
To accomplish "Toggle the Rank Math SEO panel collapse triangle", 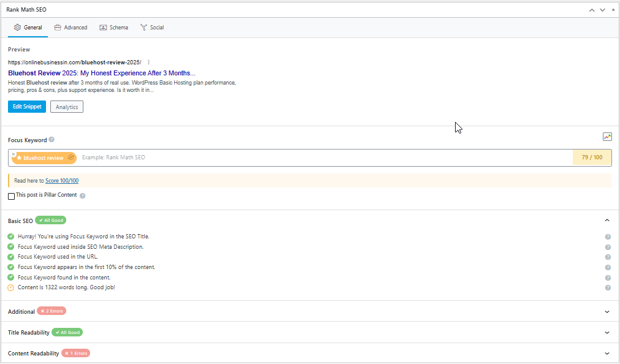I will (x=613, y=9).
